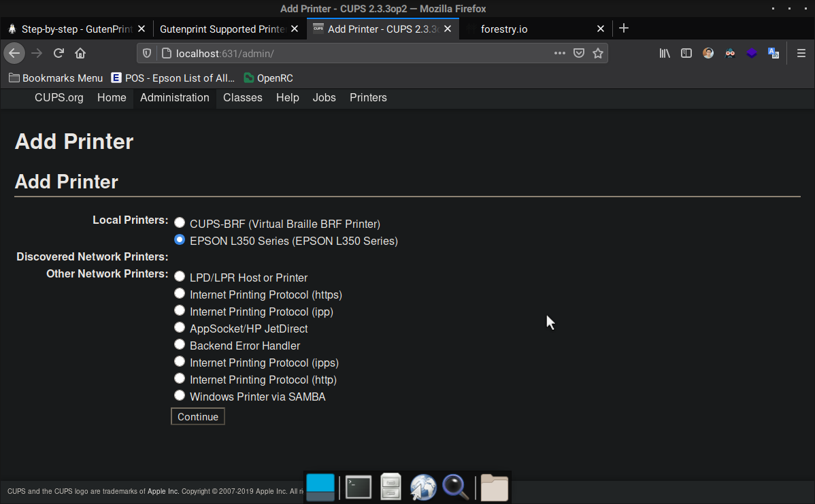The width and height of the screenshot is (815, 504).
Task: Select Internet Printing Protocol (ipp)
Action: (x=180, y=310)
